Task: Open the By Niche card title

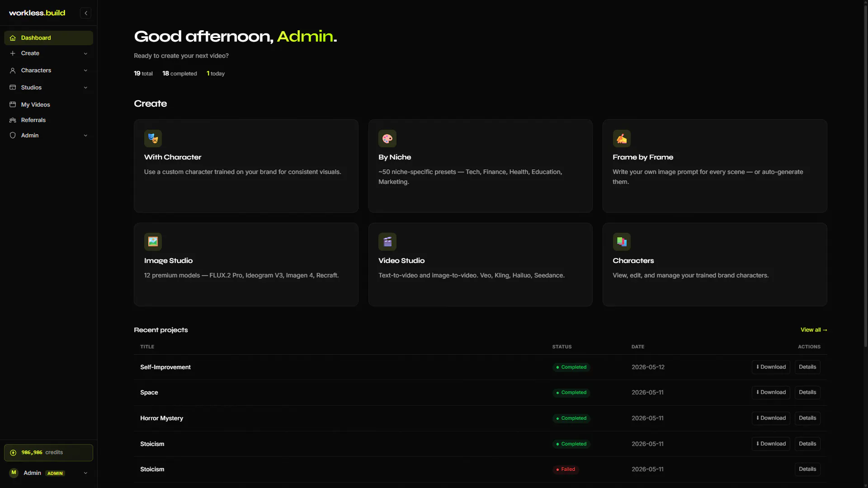Action: (x=395, y=157)
